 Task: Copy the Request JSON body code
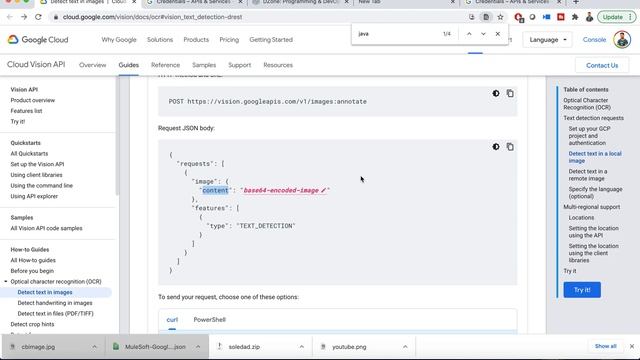[510, 147]
